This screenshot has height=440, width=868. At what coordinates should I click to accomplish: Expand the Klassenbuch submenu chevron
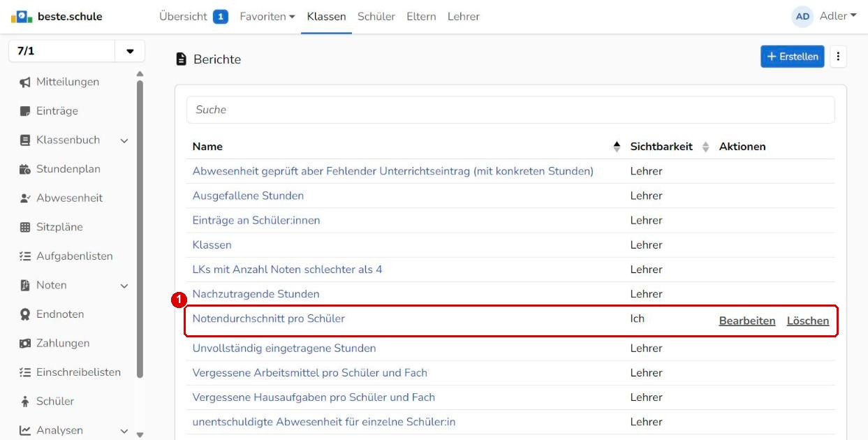pos(124,141)
